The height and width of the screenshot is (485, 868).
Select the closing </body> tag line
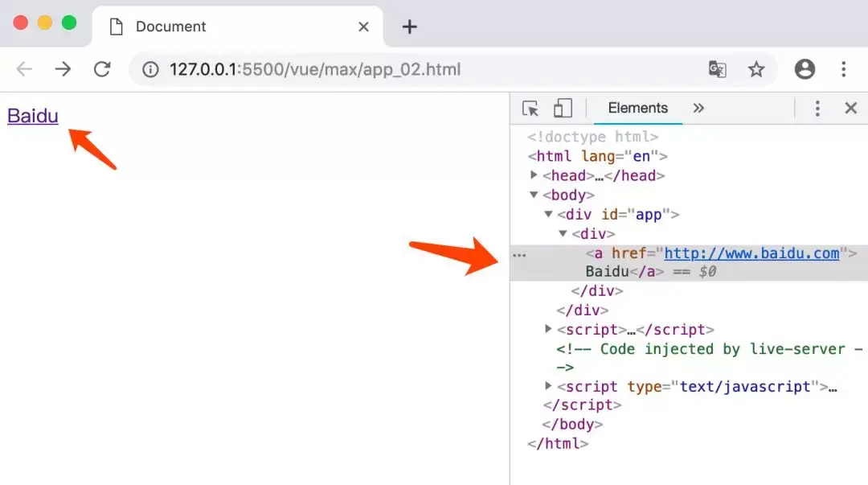pos(572,425)
